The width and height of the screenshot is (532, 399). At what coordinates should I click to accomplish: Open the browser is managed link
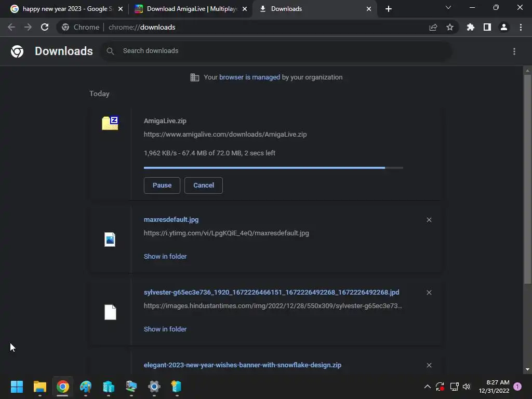(x=250, y=77)
